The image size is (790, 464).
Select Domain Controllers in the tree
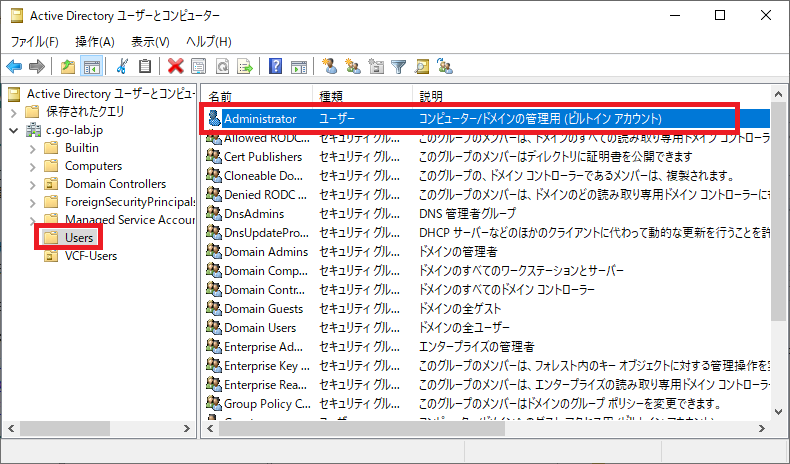tap(105, 184)
